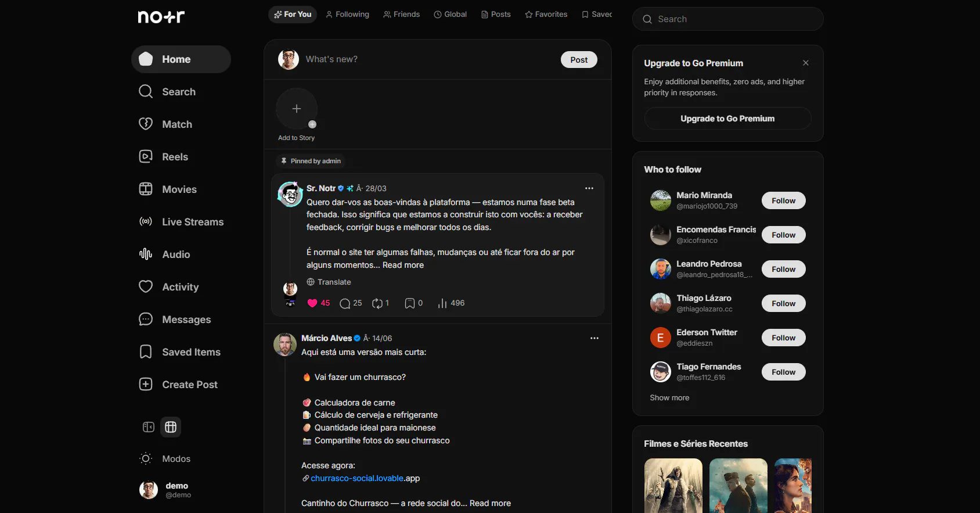Click the What's new composer field
This screenshot has width=980, height=513.
[x=430, y=59]
